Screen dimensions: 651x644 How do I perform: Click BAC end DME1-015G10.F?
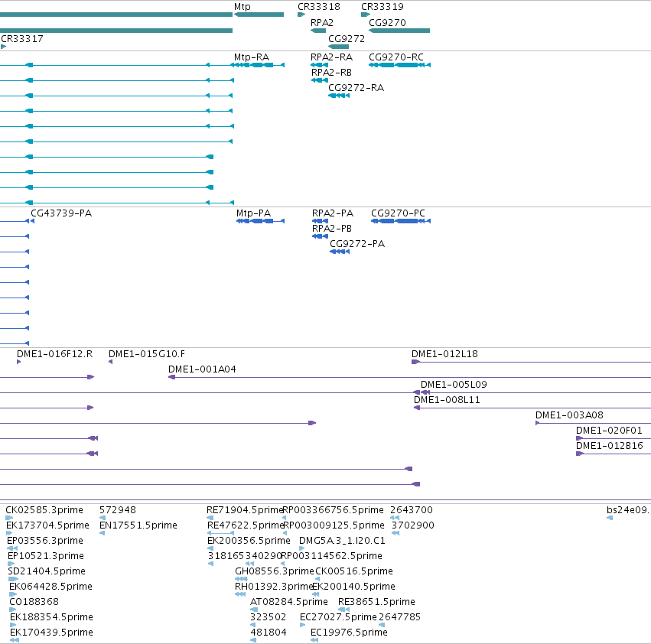[147, 354]
